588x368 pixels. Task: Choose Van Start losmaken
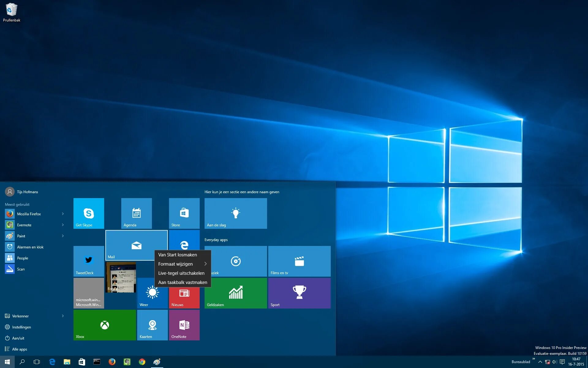point(178,255)
